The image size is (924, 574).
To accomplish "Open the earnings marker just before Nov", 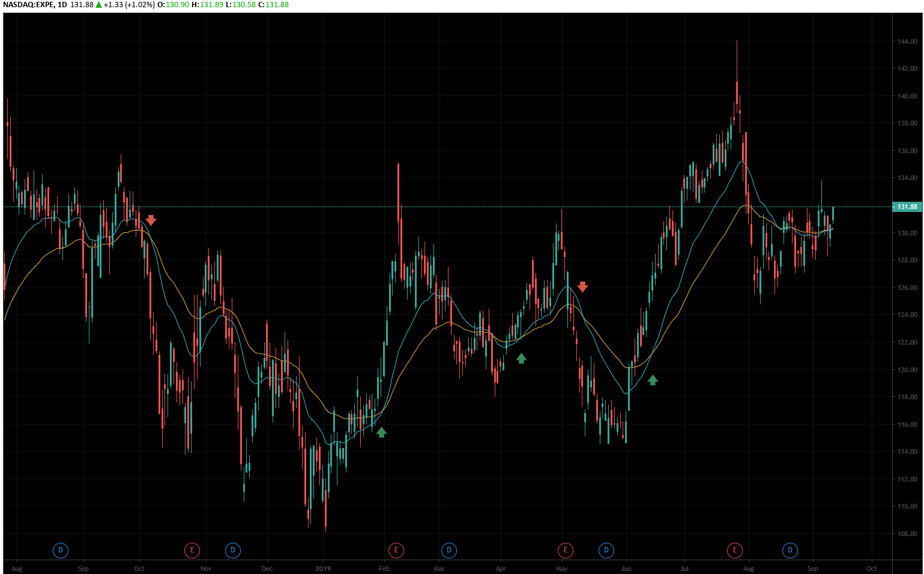I will pyautogui.click(x=192, y=550).
